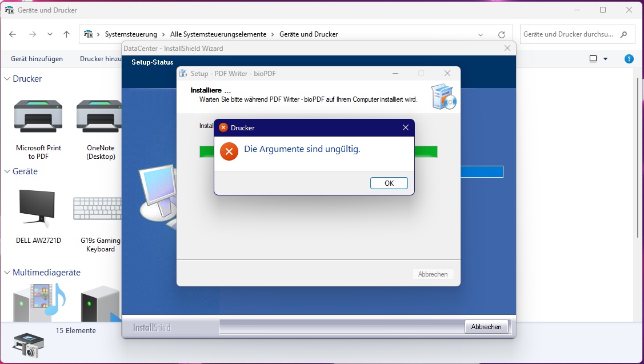Click the blue InstallShield progress bar

482,172
